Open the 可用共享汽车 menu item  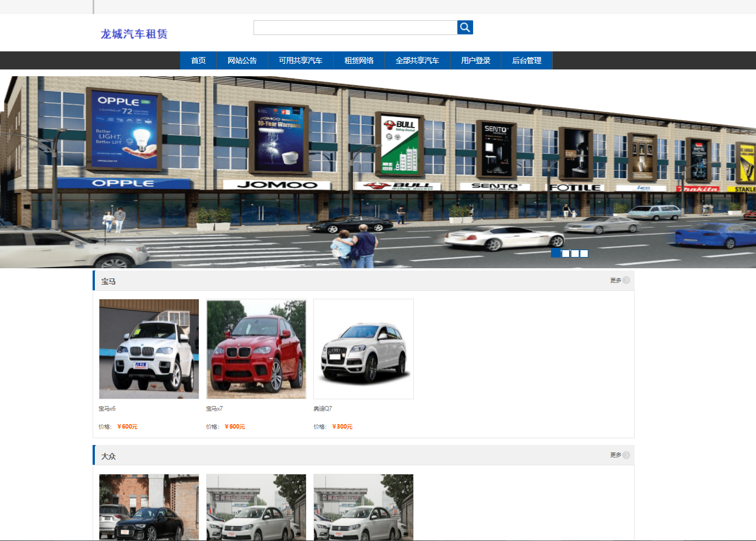click(300, 60)
